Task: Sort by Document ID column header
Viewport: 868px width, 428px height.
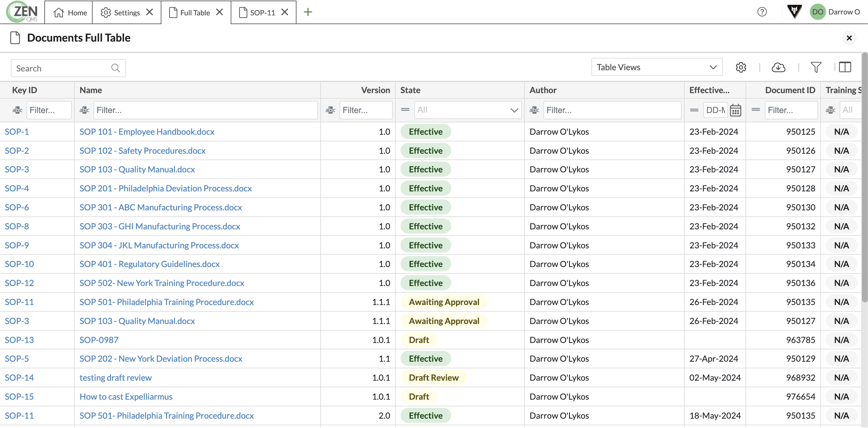Action: pos(790,90)
